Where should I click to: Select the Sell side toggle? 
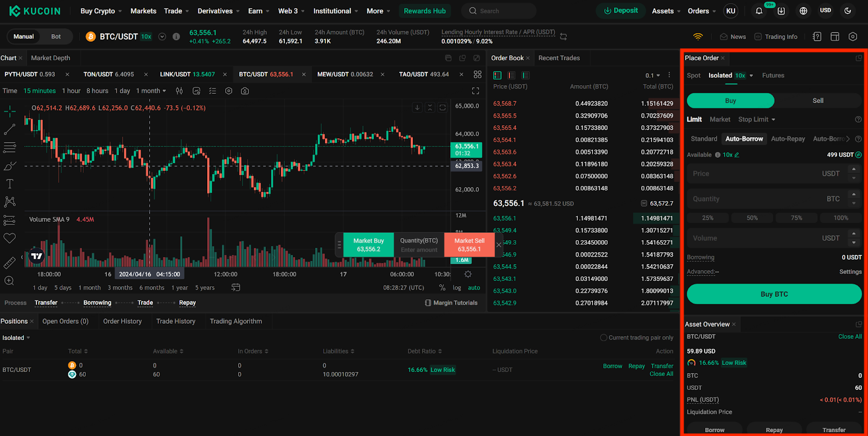tap(818, 101)
